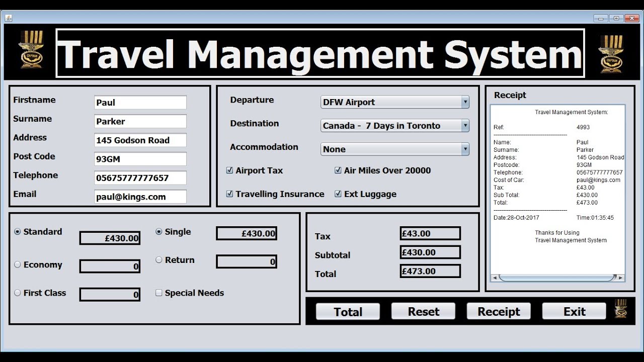Expand the Accommodation dropdown showing None

(x=395, y=149)
